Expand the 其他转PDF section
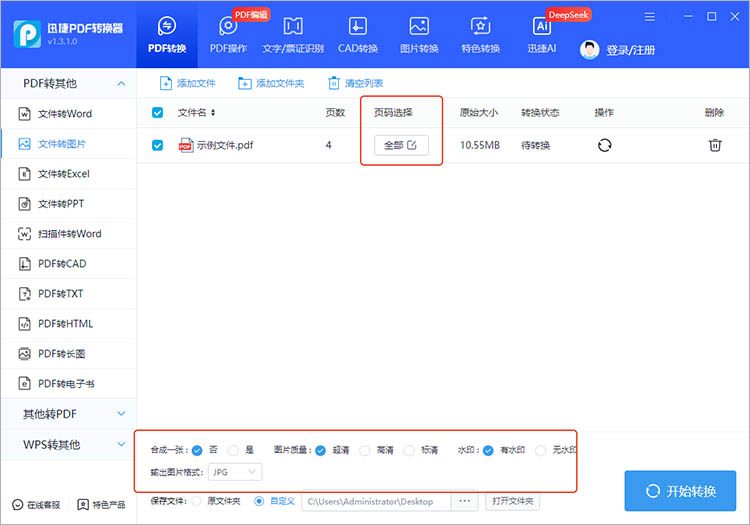The width and height of the screenshot is (750, 525). point(121,414)
